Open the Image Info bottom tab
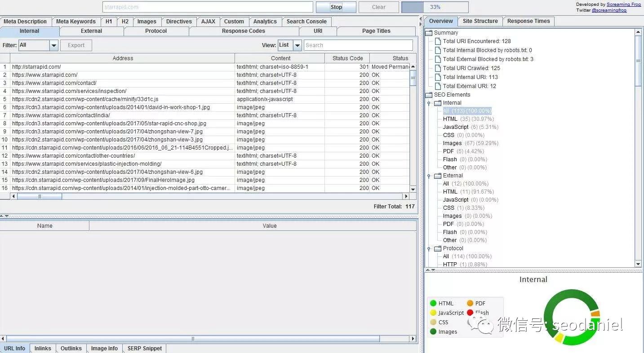 104,349
